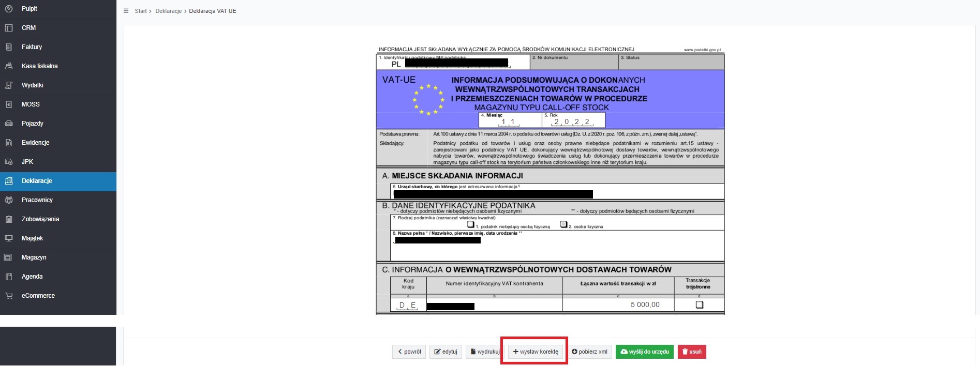This screenshot has height=366, width=980.
Task: Click the Majątek monitor icon
Action: [x=9, y=238]
